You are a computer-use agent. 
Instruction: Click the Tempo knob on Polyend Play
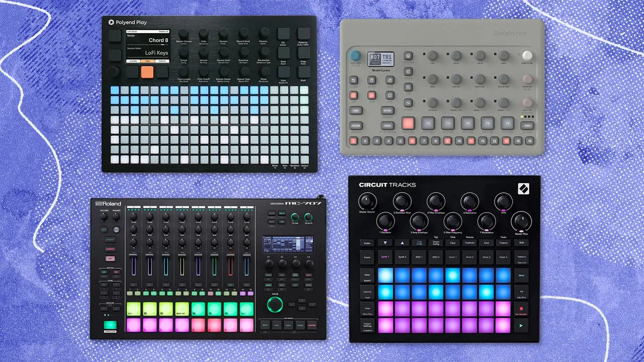[x=184, y=52]
